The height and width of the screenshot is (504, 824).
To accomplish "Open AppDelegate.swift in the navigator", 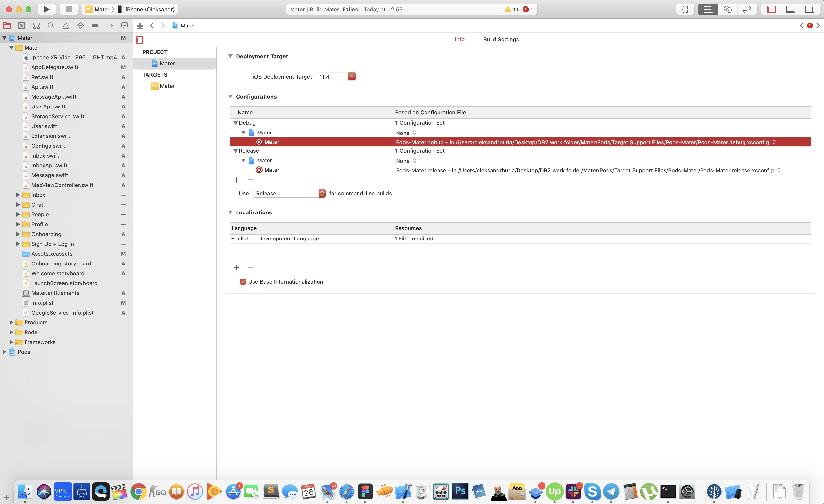I will click(x=55, y=67).
